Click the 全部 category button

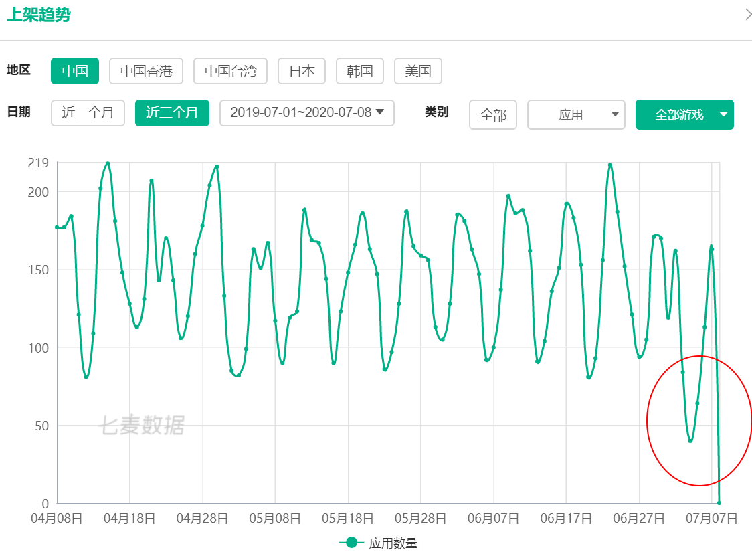pyautogui.click(x=493, y=114)
